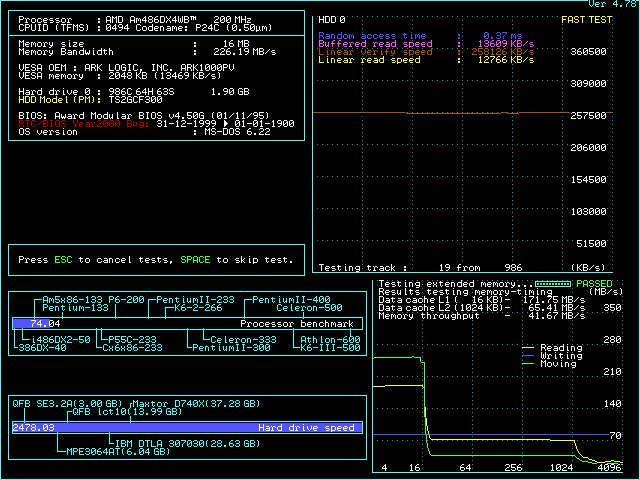This screenshot has height=480, width=640.
Task: Click the Pentium-133 benchmark marker
Action: pyautogui.click(x=76, y=308)
